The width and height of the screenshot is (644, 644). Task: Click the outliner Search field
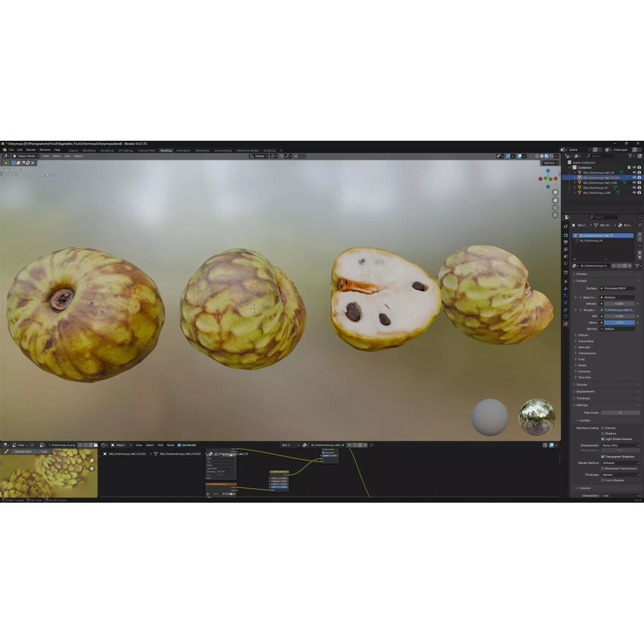click(601, 156)
